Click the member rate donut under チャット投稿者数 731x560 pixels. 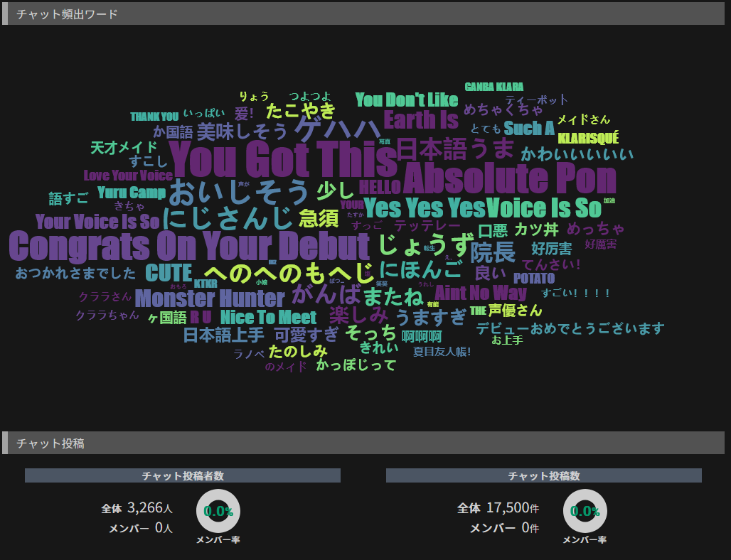click(218, 511)
